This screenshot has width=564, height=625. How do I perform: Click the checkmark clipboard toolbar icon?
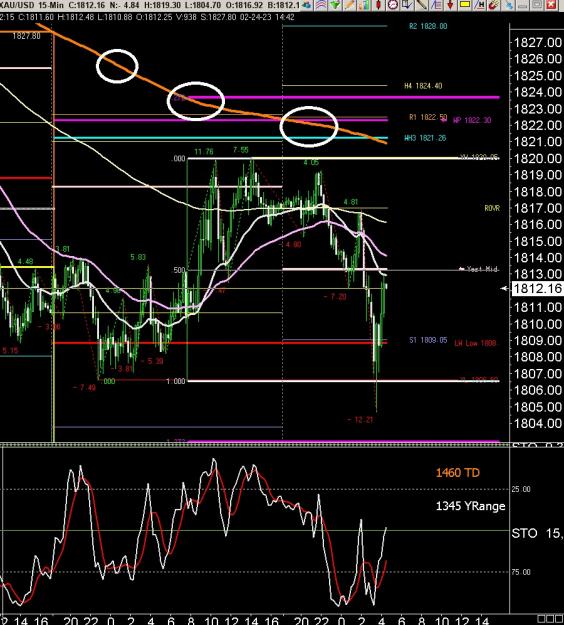pos(407,5)
